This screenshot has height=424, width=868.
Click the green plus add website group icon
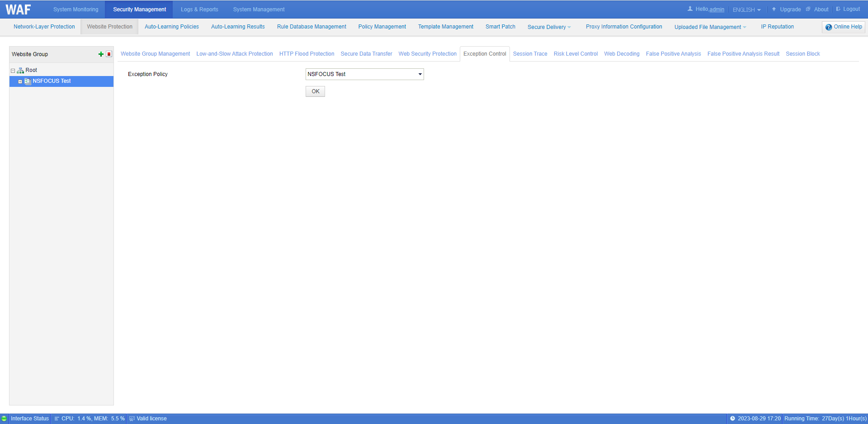click(101, 54)
